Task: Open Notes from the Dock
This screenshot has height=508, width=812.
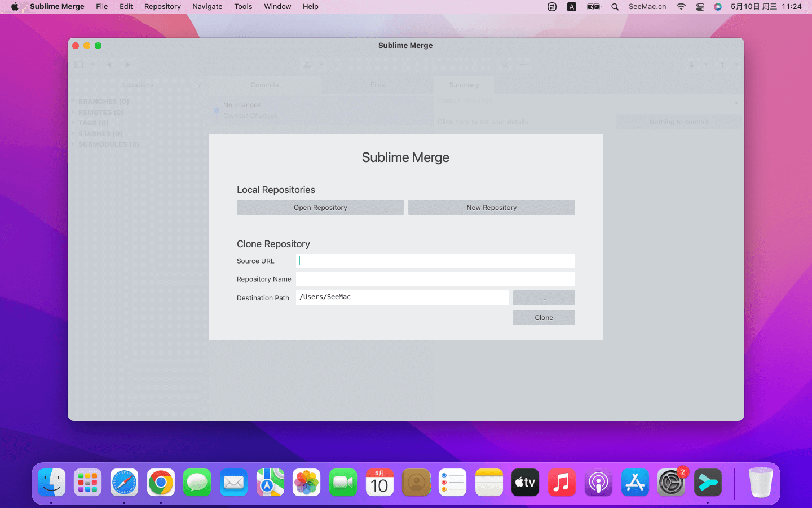Action: [x=489, y=483]
